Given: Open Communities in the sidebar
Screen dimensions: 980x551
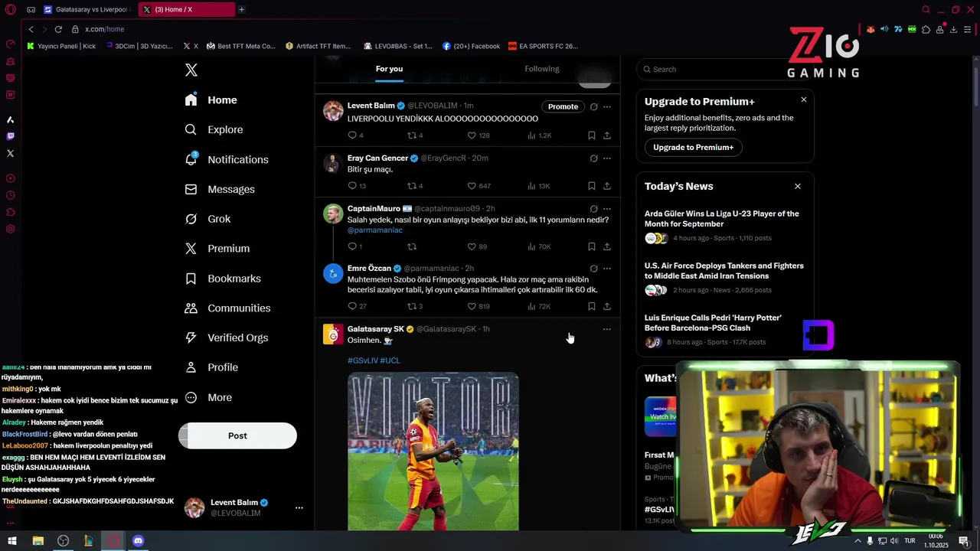Looking at the screenshot, I should click(x=227, y=308).
